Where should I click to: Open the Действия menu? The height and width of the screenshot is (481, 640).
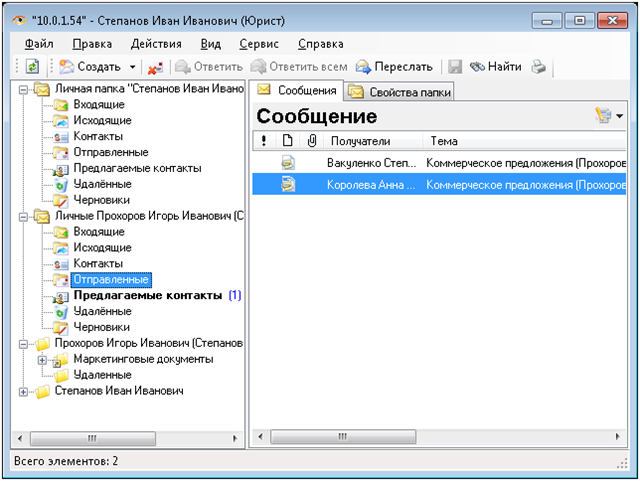[x=156, y=44]
